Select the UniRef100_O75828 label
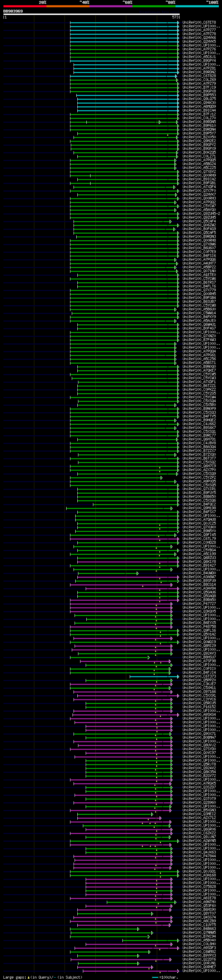This screenshot has height=980, width=222. 199,887
